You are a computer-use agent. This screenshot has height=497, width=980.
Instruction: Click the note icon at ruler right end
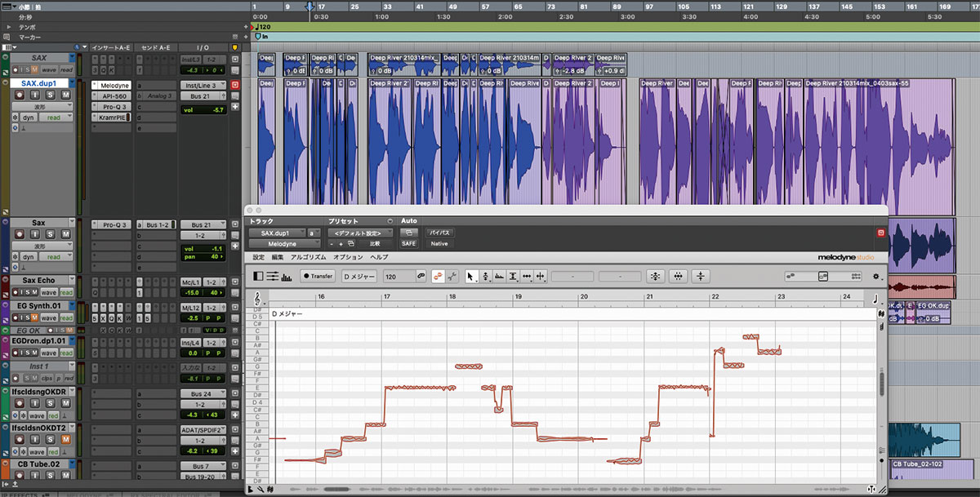point(875,299)
